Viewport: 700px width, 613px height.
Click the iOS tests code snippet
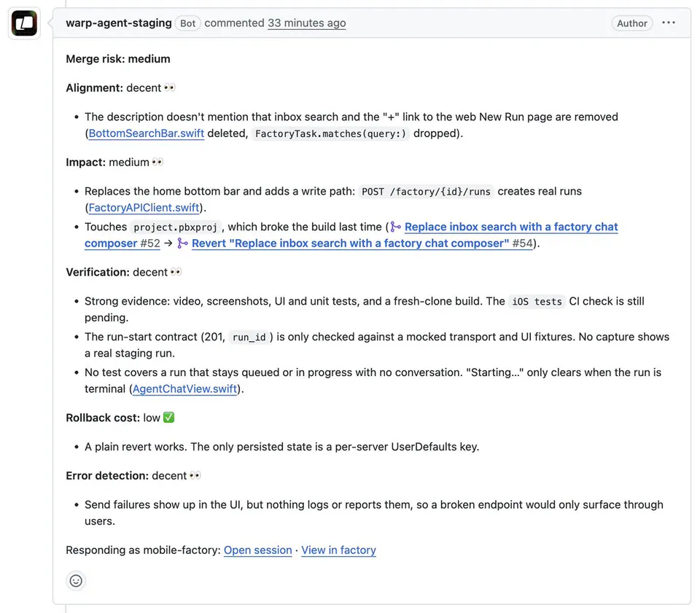point(537,302)
